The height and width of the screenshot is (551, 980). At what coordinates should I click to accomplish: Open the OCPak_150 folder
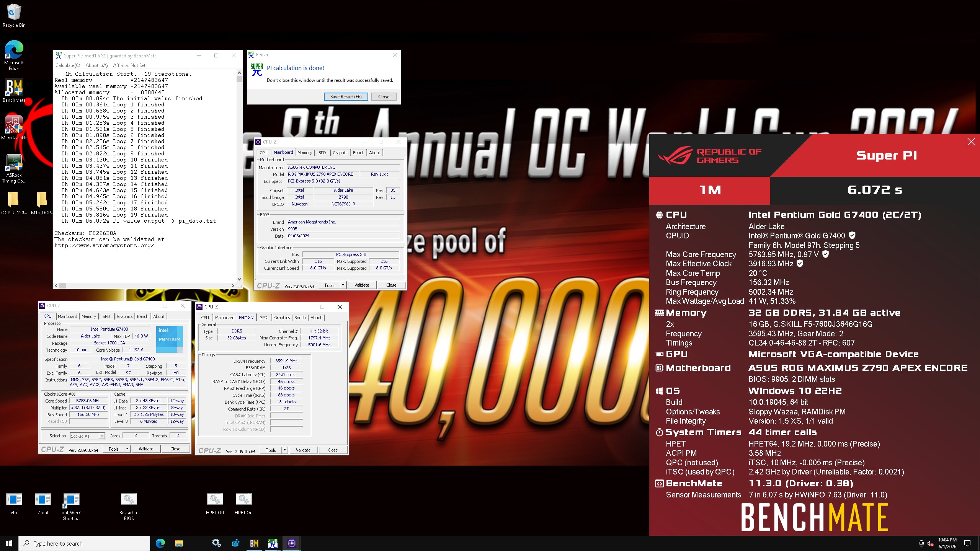click(14, 203)
